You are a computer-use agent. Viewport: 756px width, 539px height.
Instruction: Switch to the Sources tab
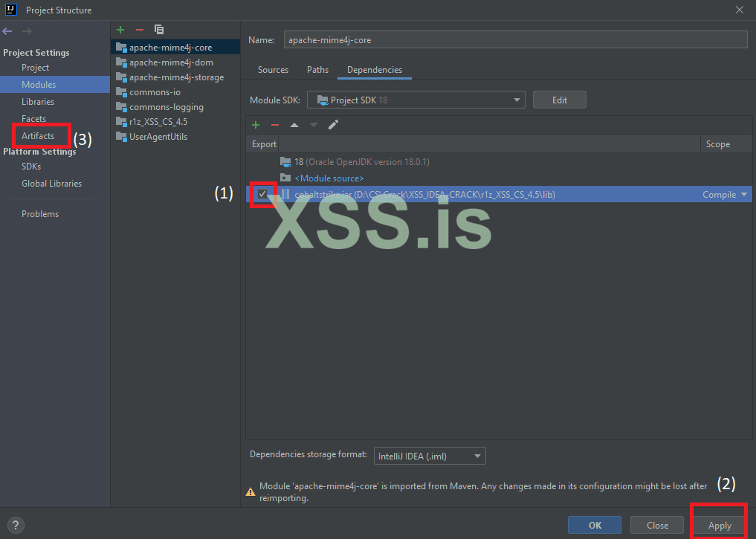point(273,70)
